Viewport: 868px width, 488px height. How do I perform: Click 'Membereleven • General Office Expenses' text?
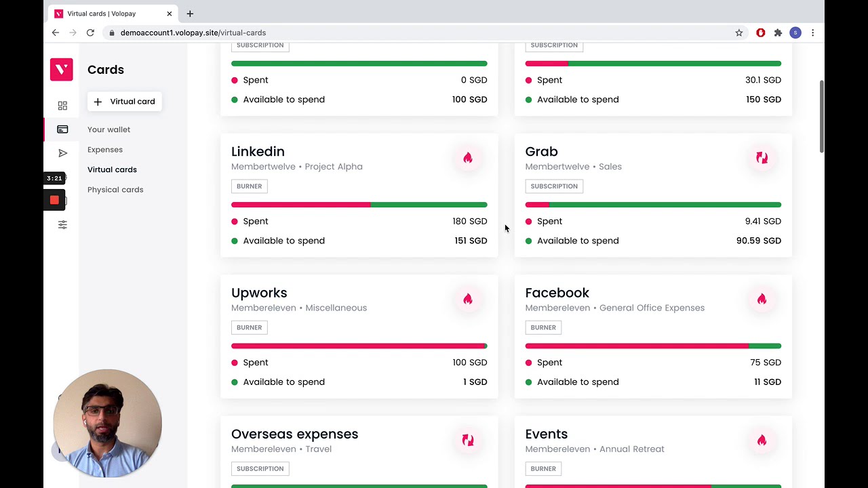pyautogui.click(x=615, y=308)
